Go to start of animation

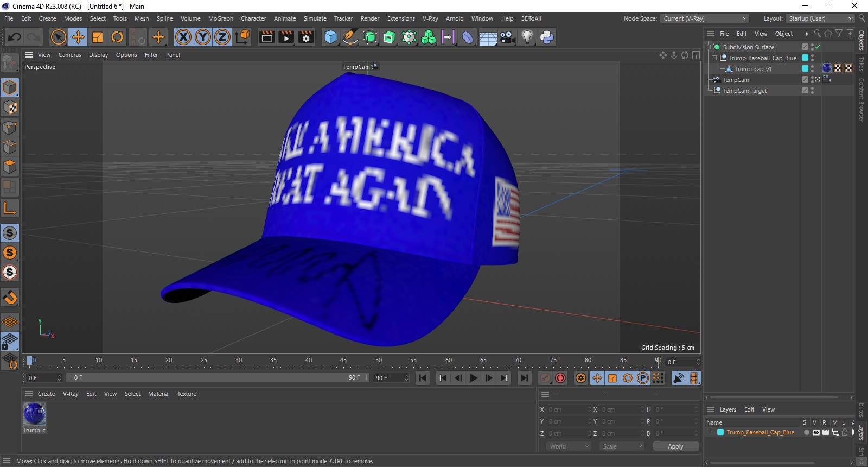423,378
